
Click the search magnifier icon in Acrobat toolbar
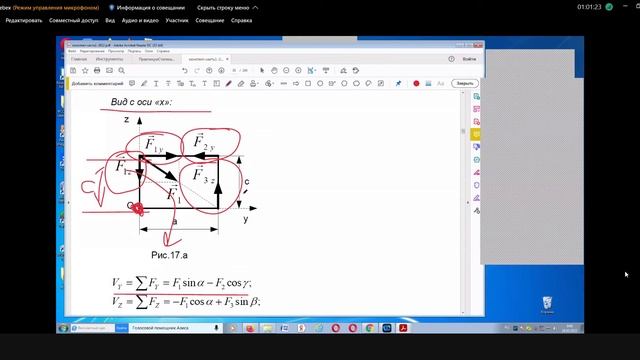click(x=122, y=71)
